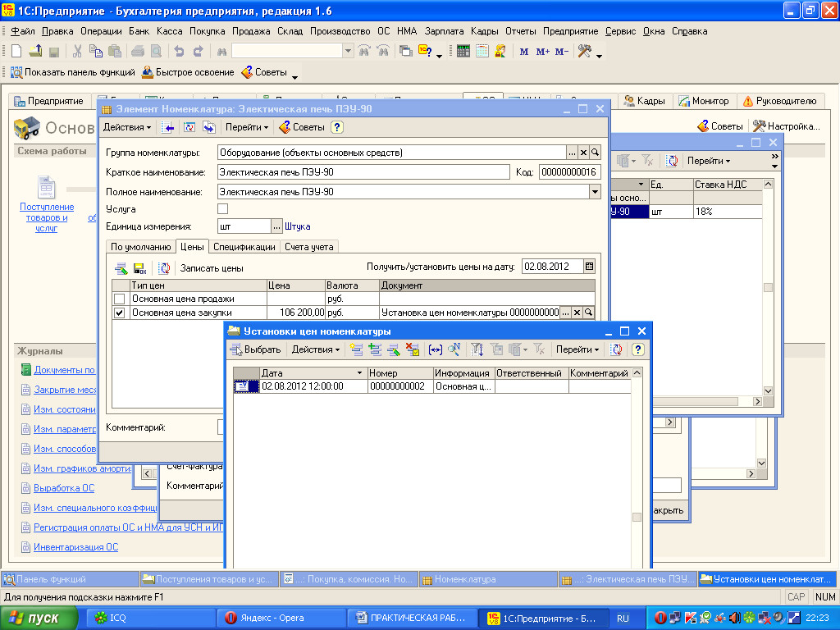The image size is (840, 630).
Task: Click Быстрое освоение button
Action: (x=188, y=72)
